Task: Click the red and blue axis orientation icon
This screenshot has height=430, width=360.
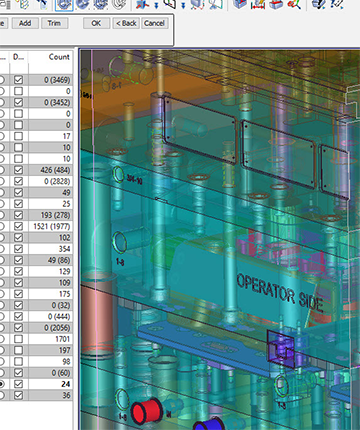Action: [x=142, y=4]
